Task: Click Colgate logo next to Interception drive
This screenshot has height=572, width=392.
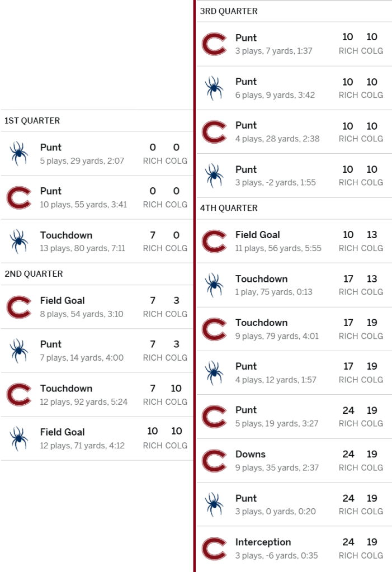Action: pyautogui.click(x=214, y=549)
